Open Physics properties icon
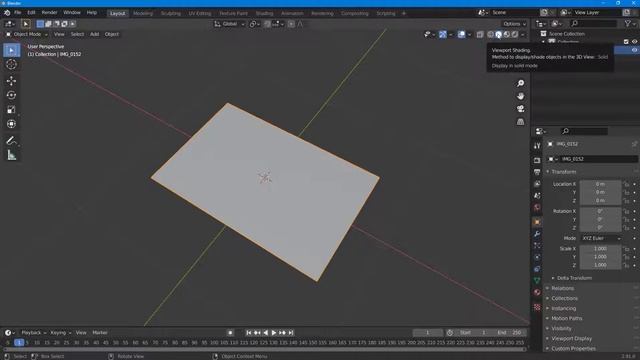 click(537, 257)
